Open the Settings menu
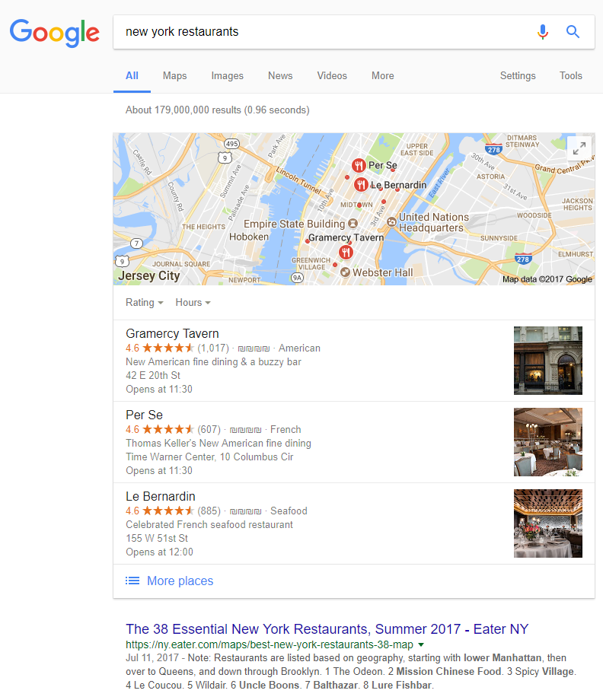 [518, 76]
